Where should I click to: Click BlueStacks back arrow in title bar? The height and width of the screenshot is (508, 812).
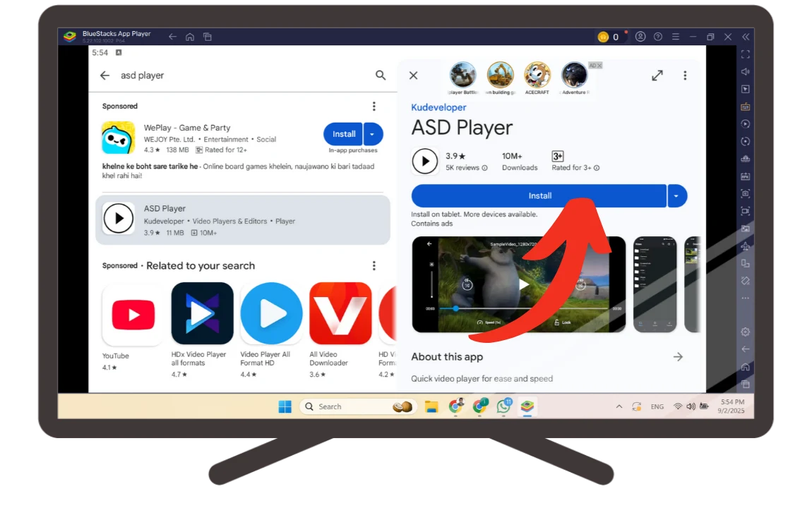point(172,37)
